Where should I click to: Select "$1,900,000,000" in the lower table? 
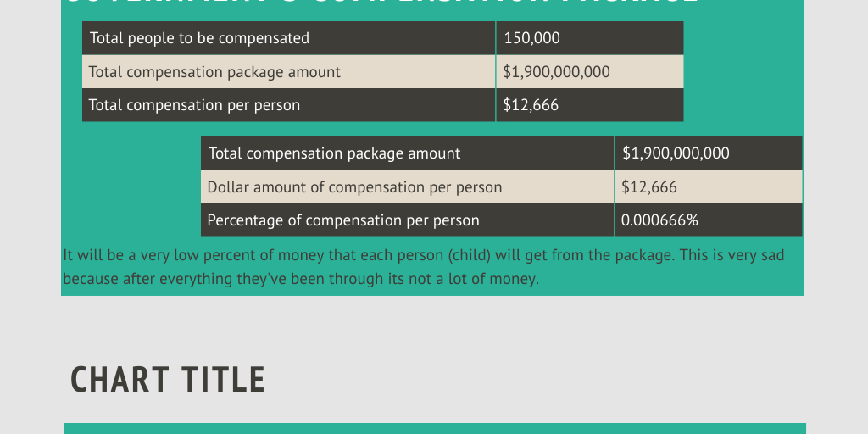676,153
